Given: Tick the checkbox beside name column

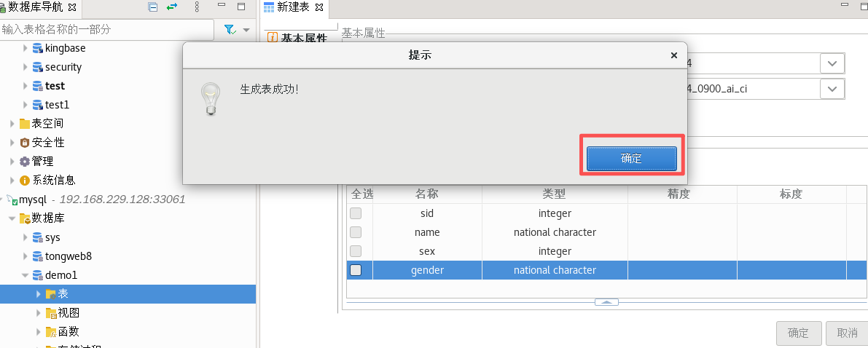Looking at the screenshot, I should pos(356,232).
